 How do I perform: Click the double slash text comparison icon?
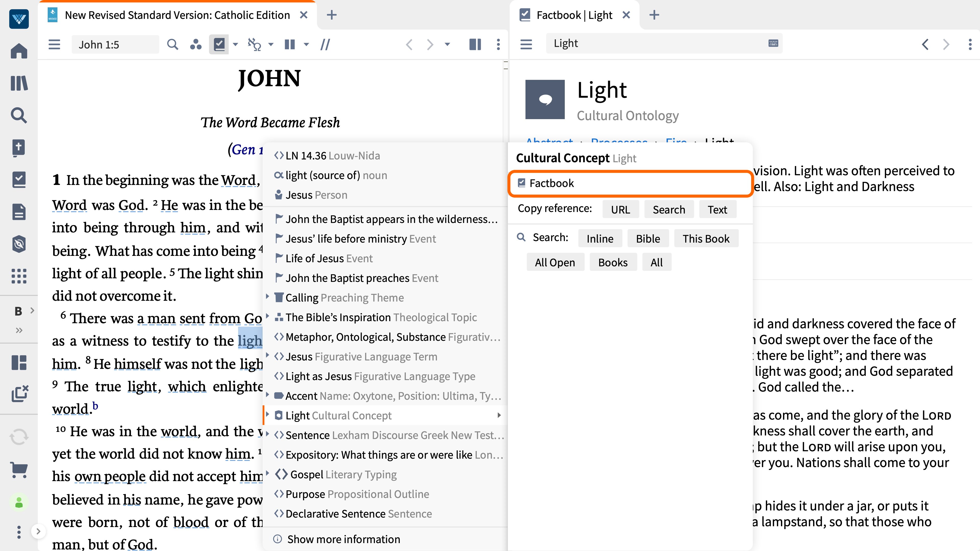(x=325, y=44)
